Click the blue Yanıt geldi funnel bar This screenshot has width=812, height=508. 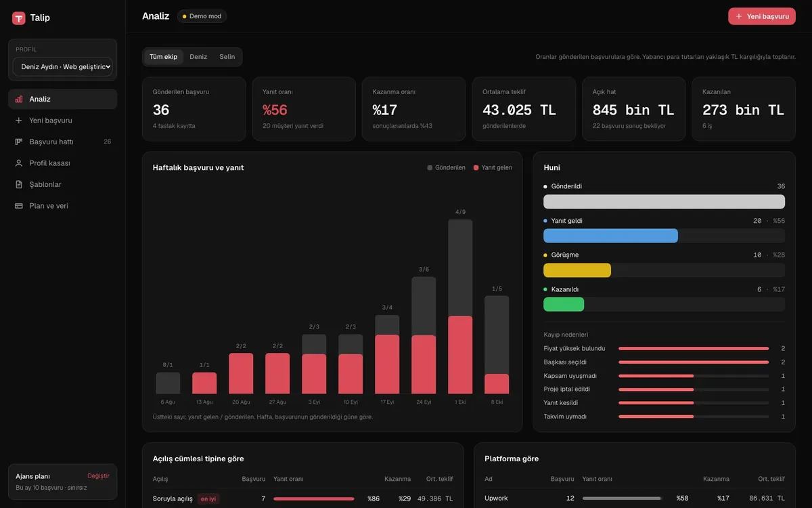click(610, 236)
